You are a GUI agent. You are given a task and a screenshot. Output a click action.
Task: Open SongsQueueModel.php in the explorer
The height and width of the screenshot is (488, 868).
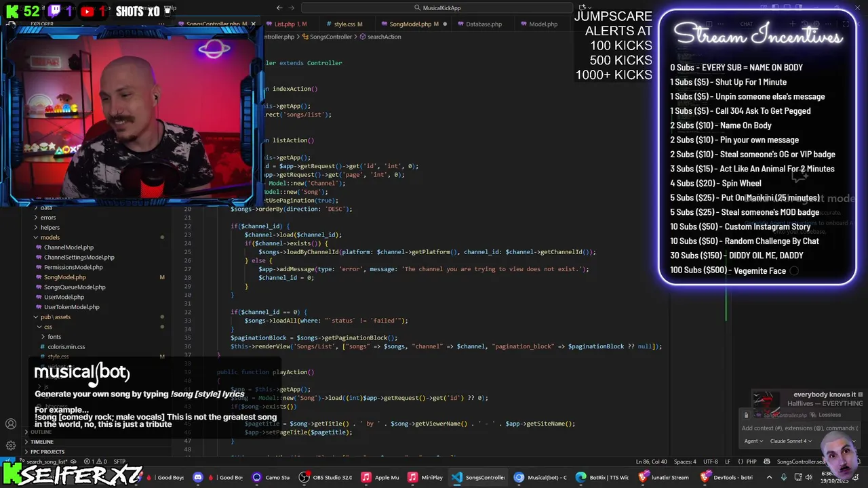75,287
